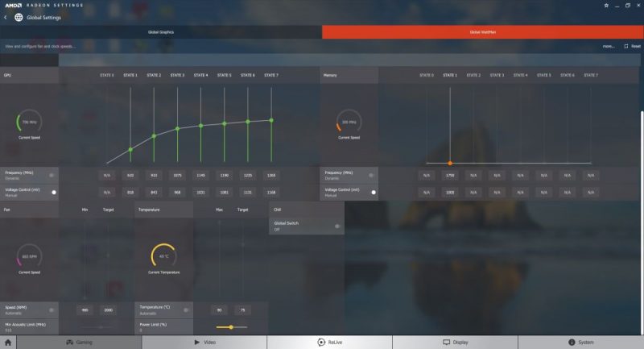Click GPU State 5 frequency field 1190
Image resolution: width=644 pixels, height=349 pixels.
[x=225, y=175]
